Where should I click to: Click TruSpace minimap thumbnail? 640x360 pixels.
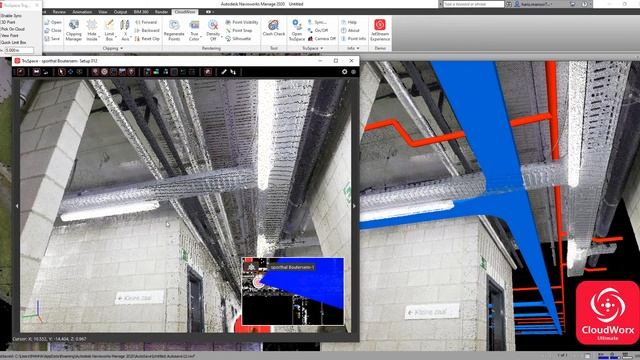293,291
